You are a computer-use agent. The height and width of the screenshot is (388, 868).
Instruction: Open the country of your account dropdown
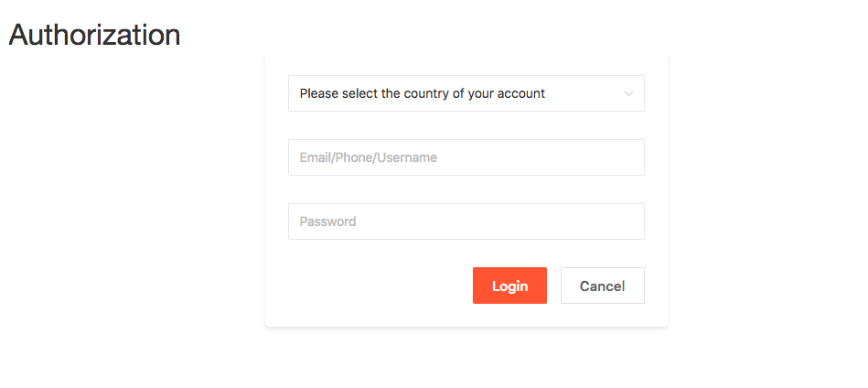pos(466,93)
